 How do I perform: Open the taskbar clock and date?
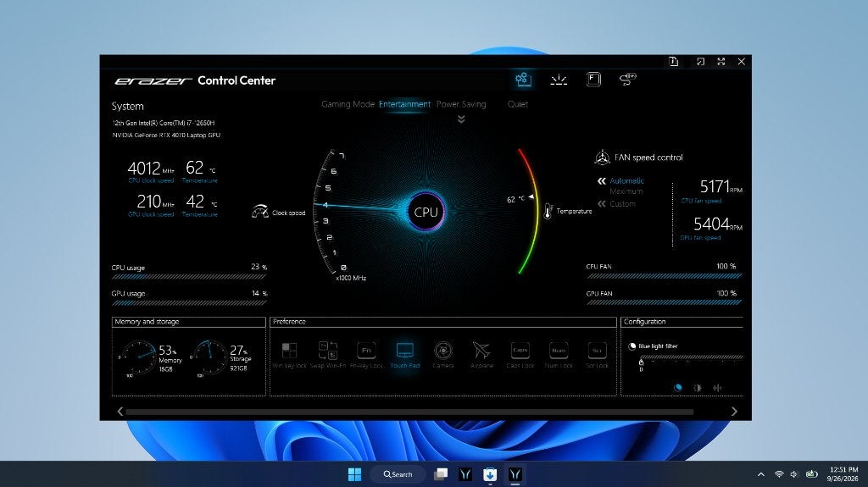[843, 474]
